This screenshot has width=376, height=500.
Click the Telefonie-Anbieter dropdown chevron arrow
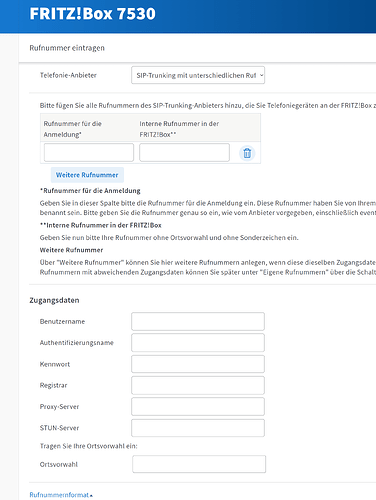261,75
